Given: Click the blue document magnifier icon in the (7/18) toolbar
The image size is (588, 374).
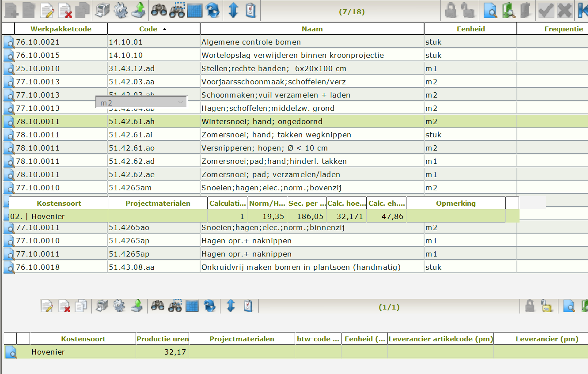Looking at the screenshot, I should coord(490,11).
